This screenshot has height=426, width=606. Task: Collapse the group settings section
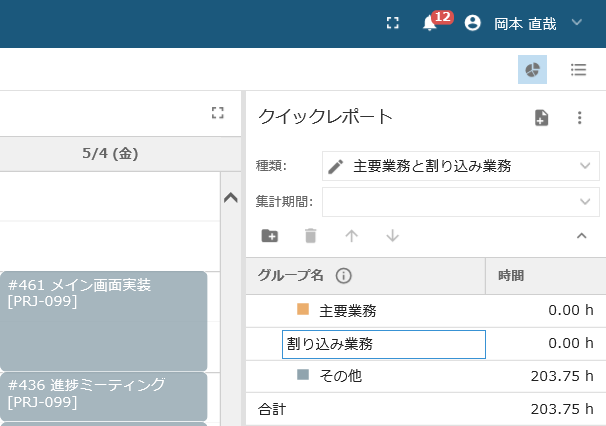click(x=582, y=235)
